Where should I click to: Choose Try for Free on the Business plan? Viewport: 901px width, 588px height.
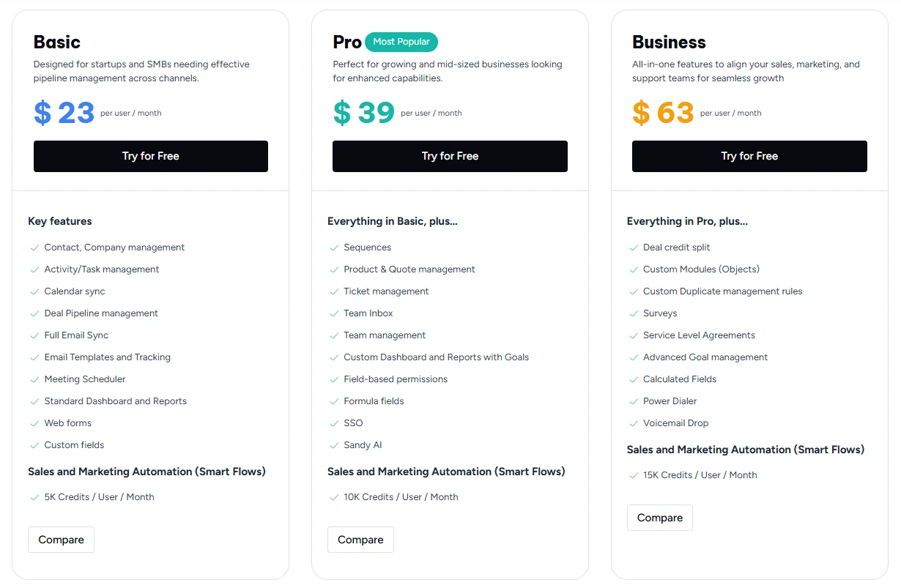749,156
